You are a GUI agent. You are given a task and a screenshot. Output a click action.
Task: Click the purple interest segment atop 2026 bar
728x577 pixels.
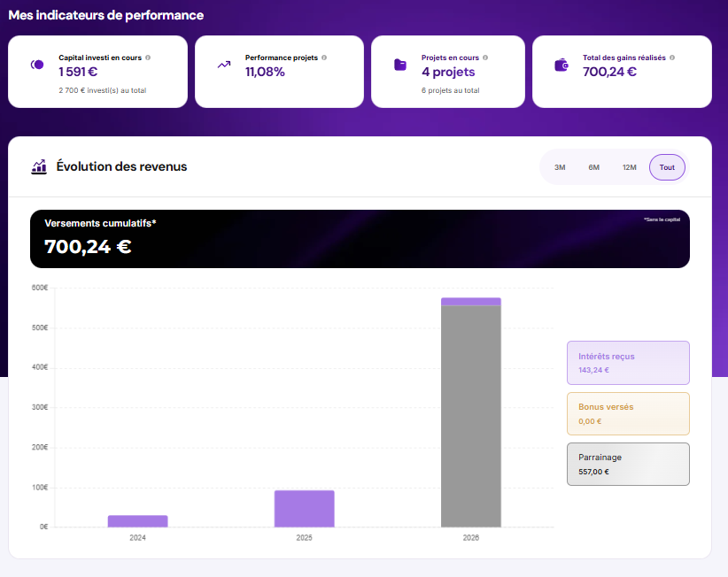point(471,302)
